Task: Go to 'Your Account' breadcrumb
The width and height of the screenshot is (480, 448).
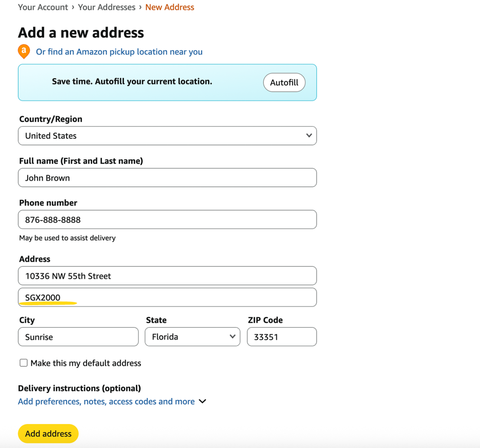Action: 43,7
